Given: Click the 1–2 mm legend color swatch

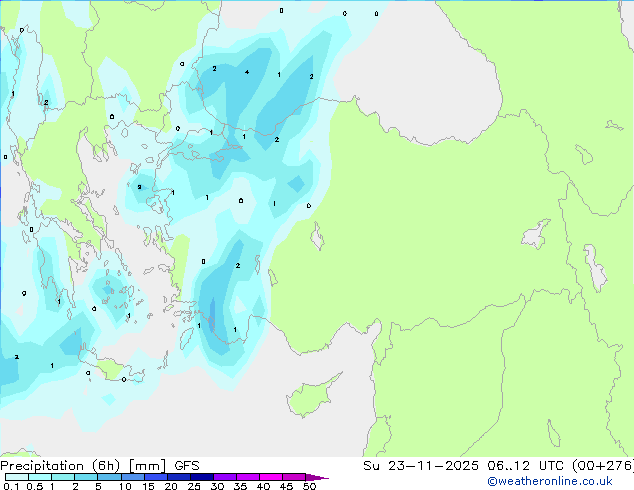Looking at the screenshot, I should click(x=63, y=477).
